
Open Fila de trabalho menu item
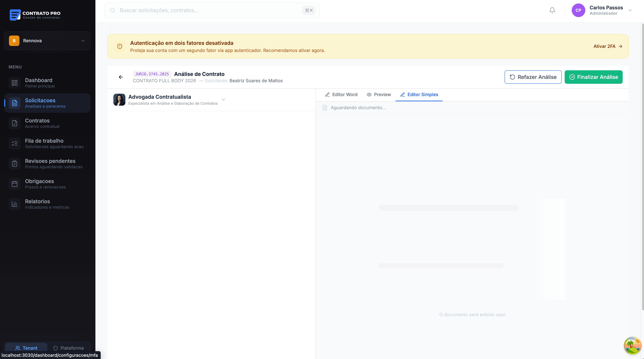click(47, 143)
